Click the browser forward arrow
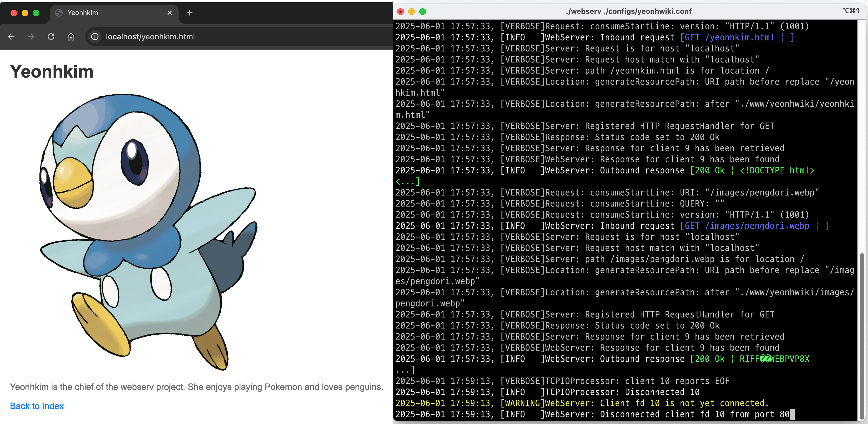Screen dimensions: 868x424 (x=31, y=37)
